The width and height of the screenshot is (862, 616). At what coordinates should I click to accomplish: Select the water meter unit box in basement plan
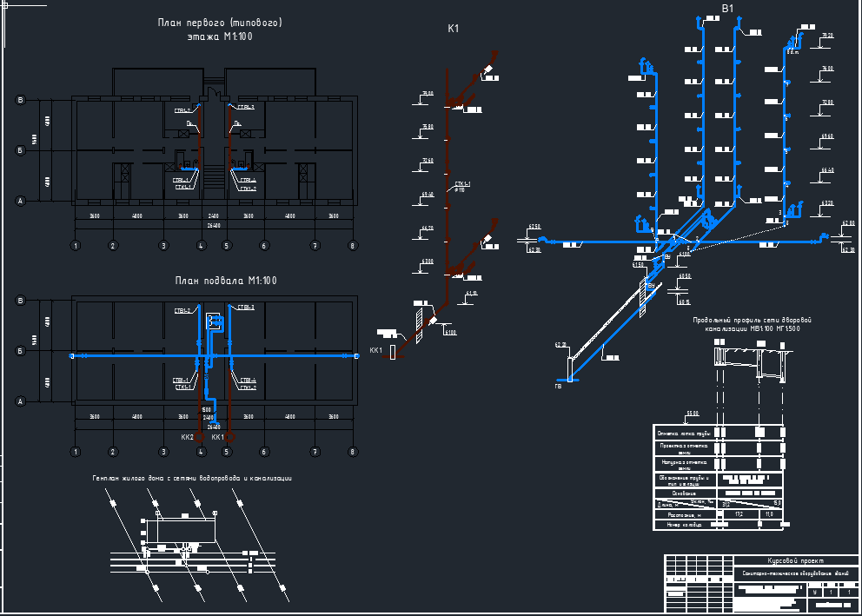coord(214,321)
